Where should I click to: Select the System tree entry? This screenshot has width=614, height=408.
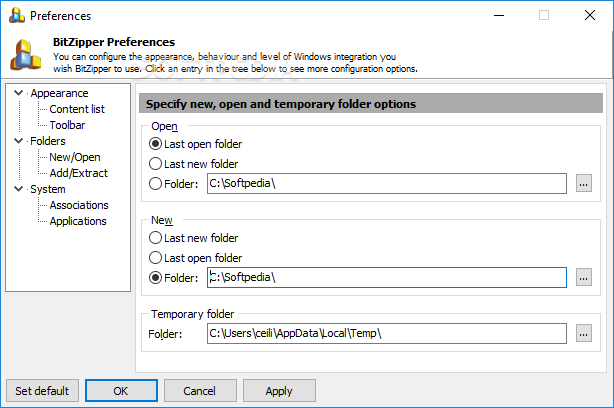[x=48, y=189]
